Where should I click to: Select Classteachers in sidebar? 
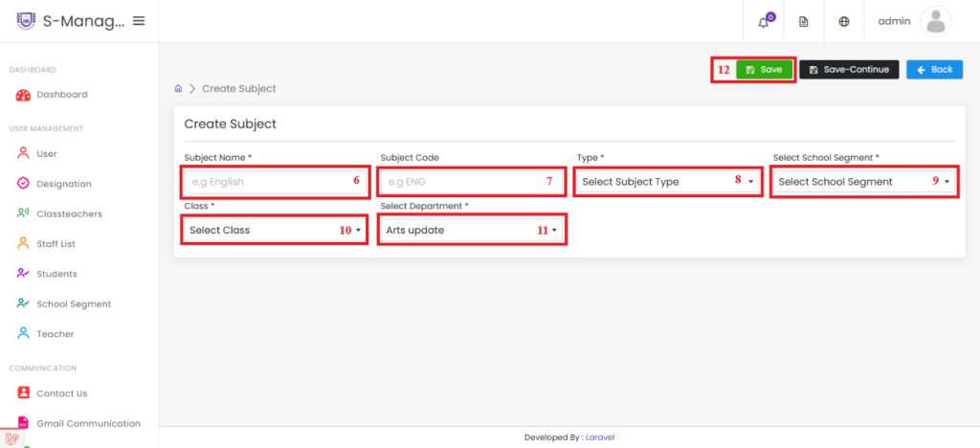pyautogui.click(x=59, y=213)
